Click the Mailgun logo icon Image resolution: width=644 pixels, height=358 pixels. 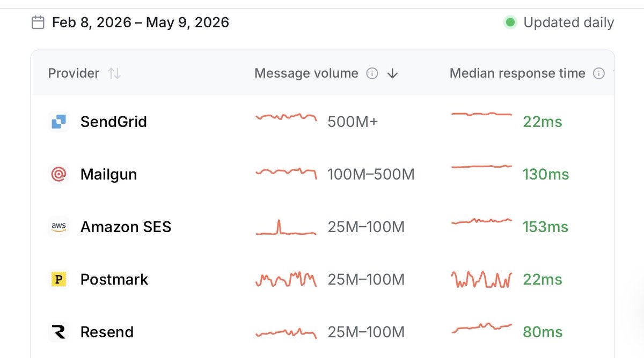click(x=58, y=174)
